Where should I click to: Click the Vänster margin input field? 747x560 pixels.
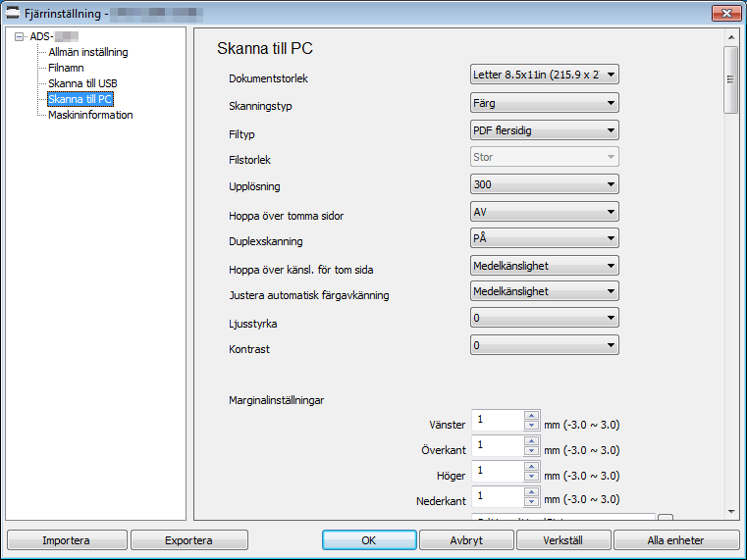[498, 420]
